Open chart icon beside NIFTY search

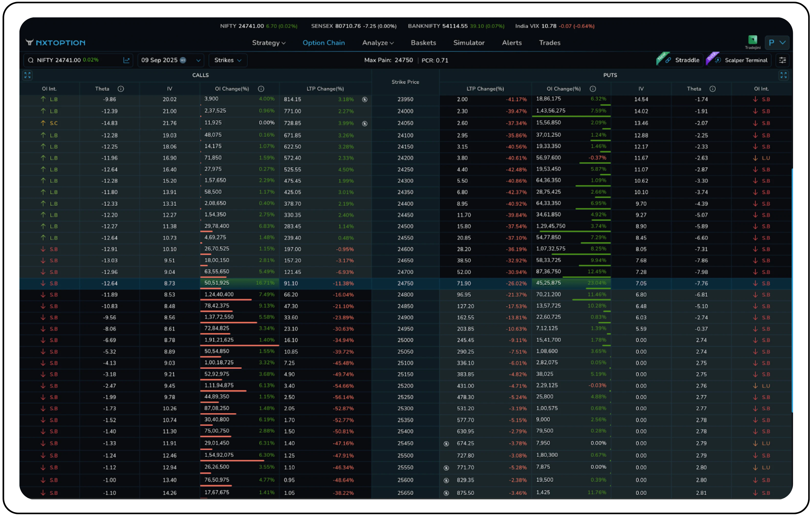126,60
